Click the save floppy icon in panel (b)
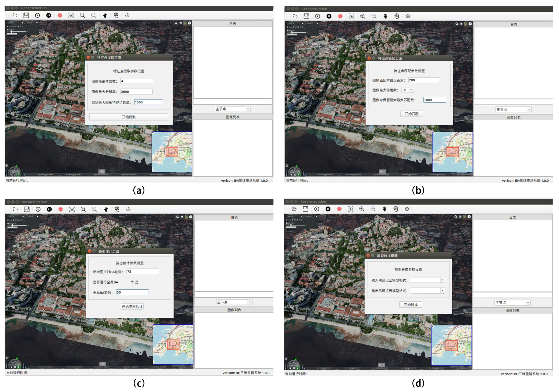The image size is (559, 392). [x=306, y=16]
